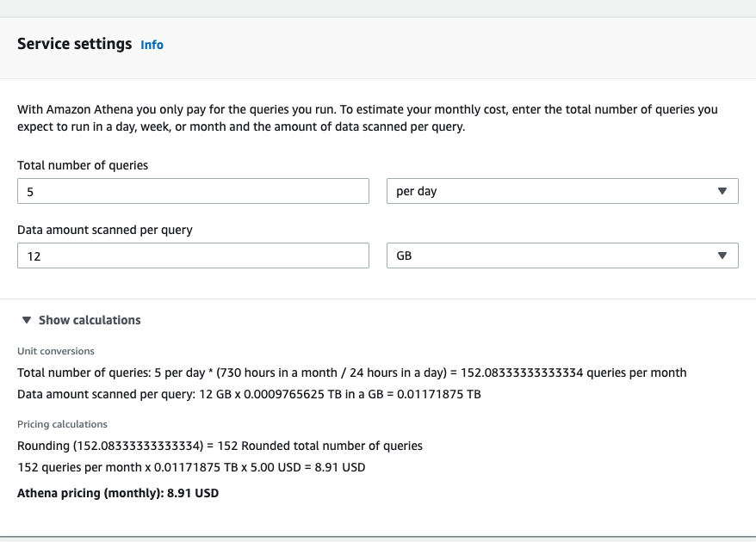Click the Athena pricing monthly total text

[x=117, y=493]
